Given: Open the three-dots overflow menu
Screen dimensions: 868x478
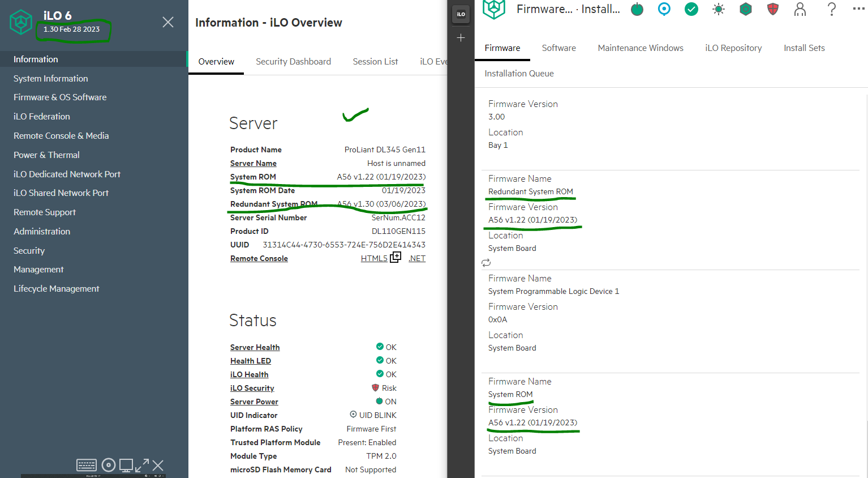Looking at the screenshot, I should coord(858,9).
